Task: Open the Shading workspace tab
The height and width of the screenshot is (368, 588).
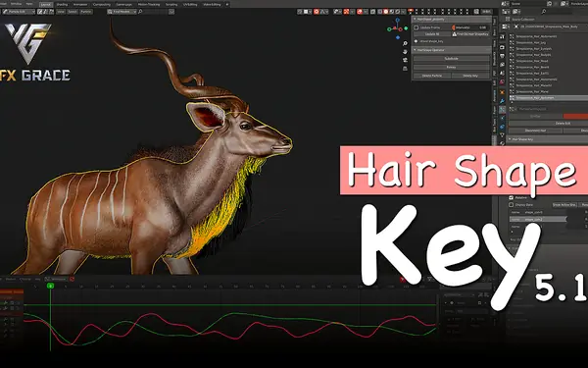Action: [63, 5]
